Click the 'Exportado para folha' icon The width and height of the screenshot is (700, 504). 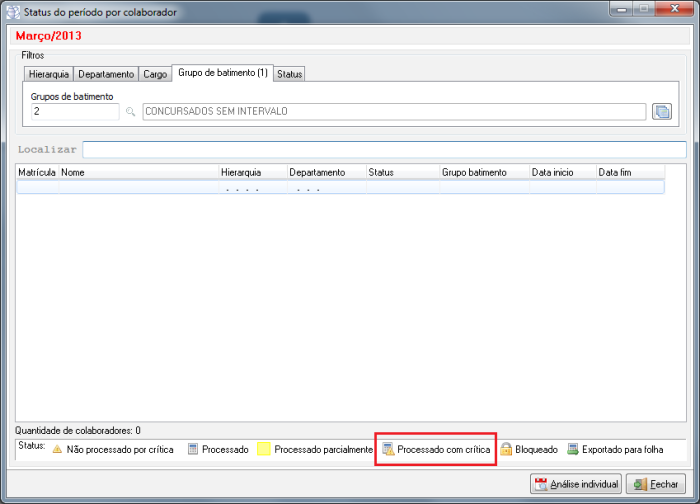(x=573, y=450)
